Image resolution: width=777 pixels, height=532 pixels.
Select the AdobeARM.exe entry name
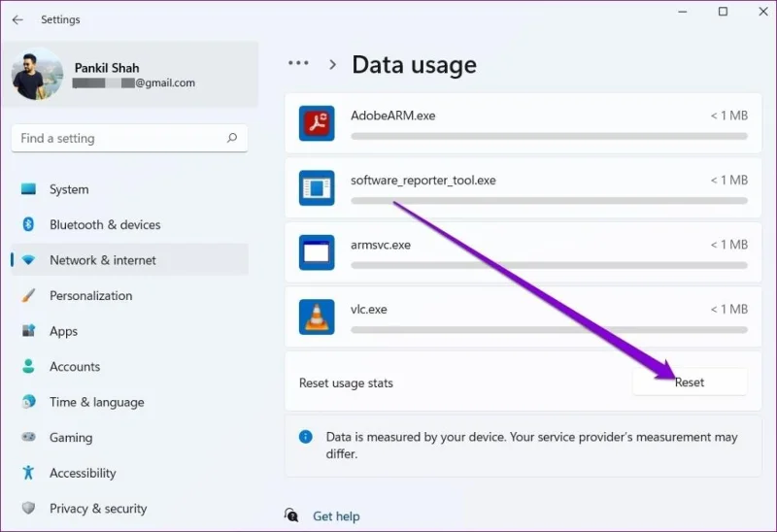393,116
